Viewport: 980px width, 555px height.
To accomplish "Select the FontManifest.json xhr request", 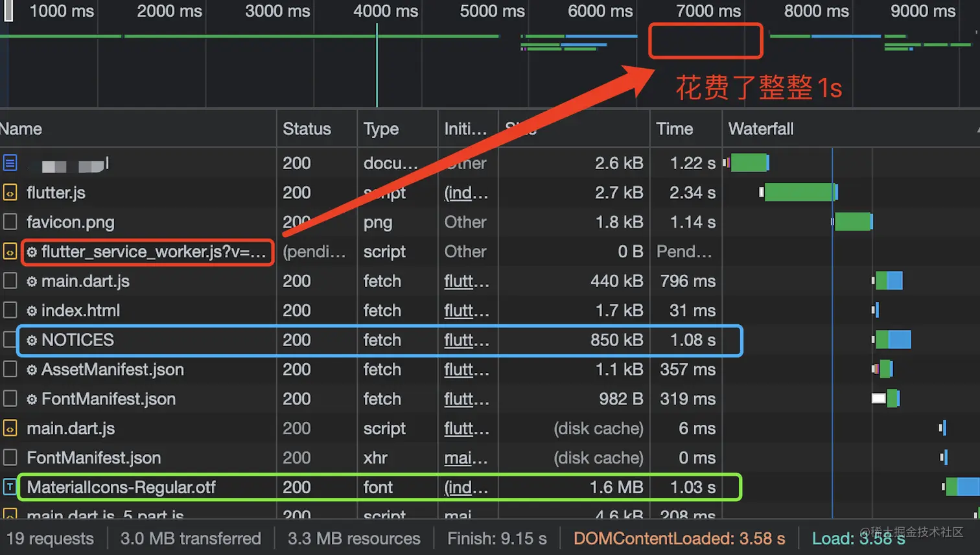I will coord(93,458).
